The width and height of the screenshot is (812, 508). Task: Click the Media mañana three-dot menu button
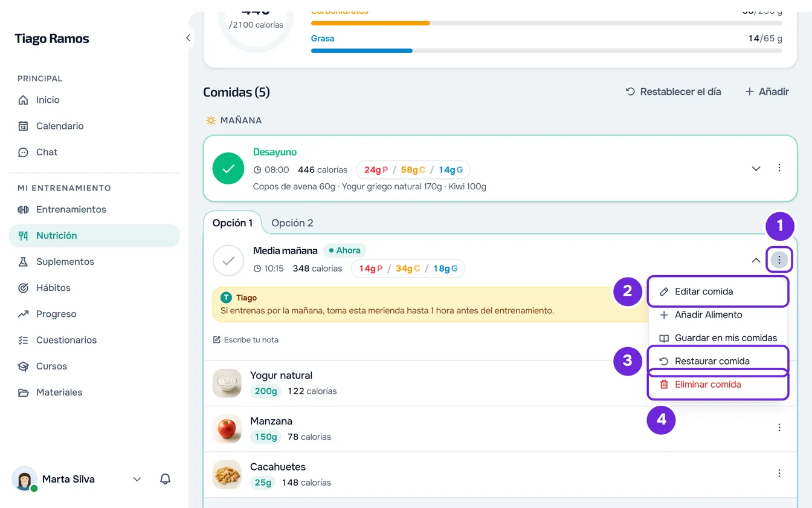click(779, 260)
